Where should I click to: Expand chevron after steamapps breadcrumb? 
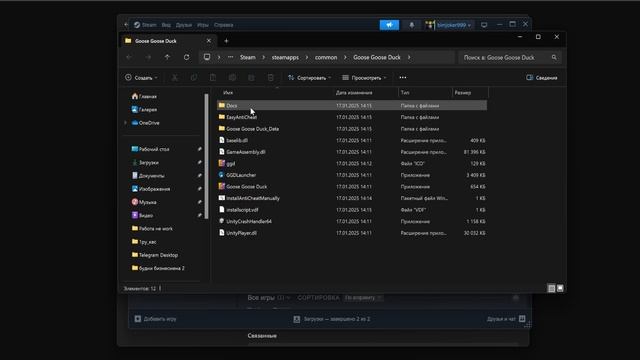pyautogui.click(x=307, y=58)
